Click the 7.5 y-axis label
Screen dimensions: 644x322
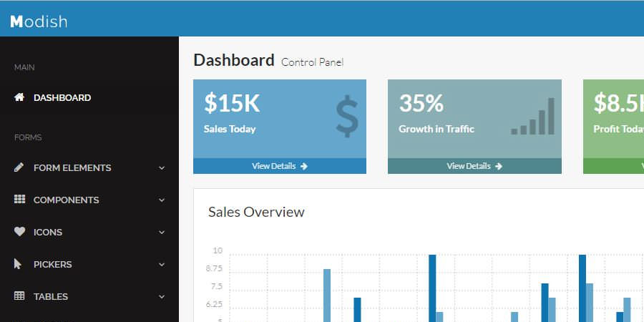coord(216,286)
